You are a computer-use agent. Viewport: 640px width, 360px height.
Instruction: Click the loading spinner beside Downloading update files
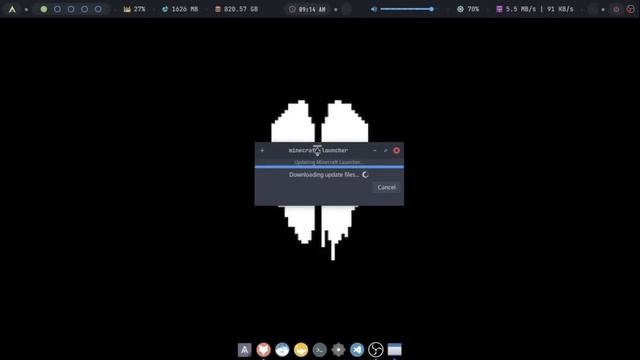point(365,175)
